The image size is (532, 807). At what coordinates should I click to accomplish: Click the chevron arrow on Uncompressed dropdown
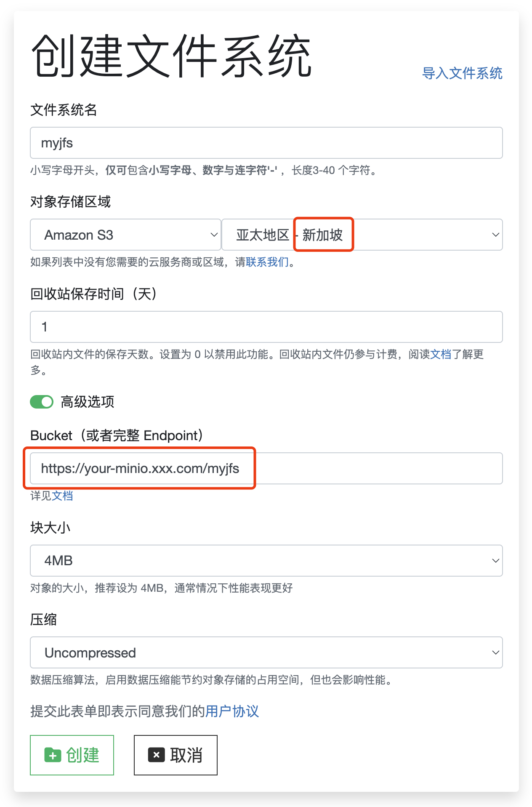click(495, 652)
